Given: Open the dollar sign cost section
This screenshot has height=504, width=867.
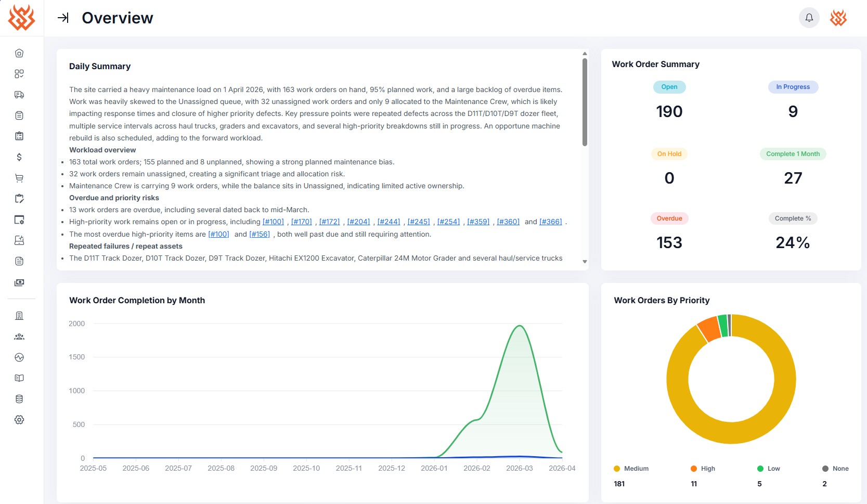Looking at the screenshot, I should 19,157.
